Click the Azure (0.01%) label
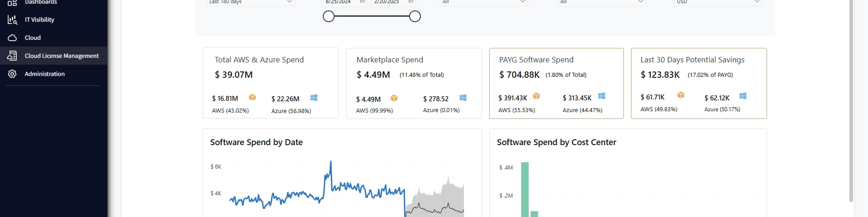This screenshot has width=868, height=217. pos(441,110)
